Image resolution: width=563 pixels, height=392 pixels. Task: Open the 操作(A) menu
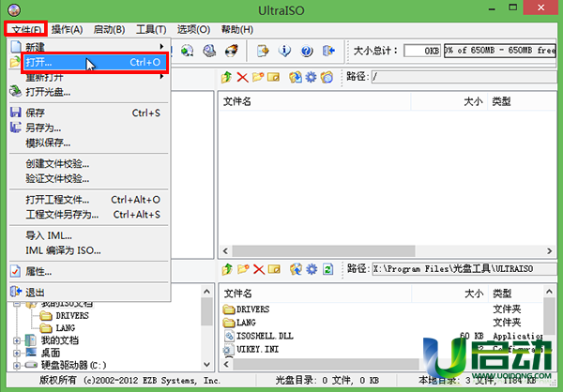67,29
